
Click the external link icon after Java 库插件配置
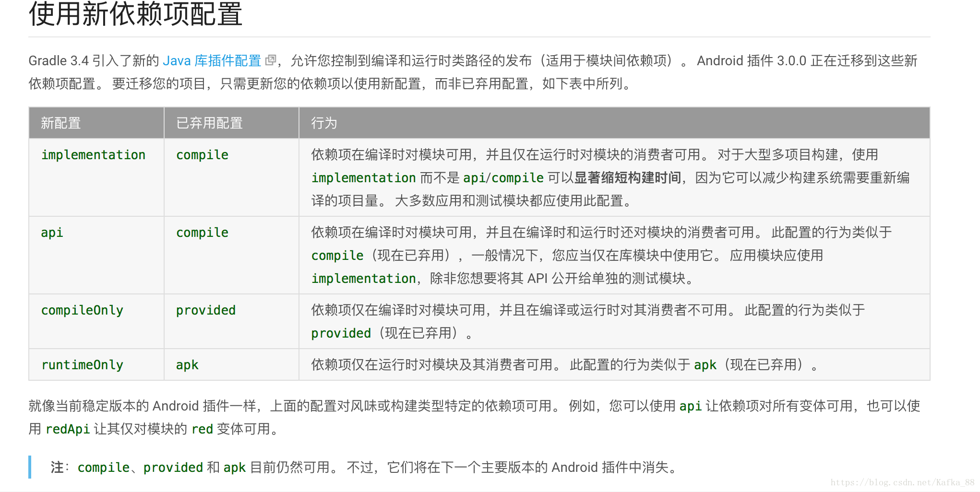coord(271,60)
